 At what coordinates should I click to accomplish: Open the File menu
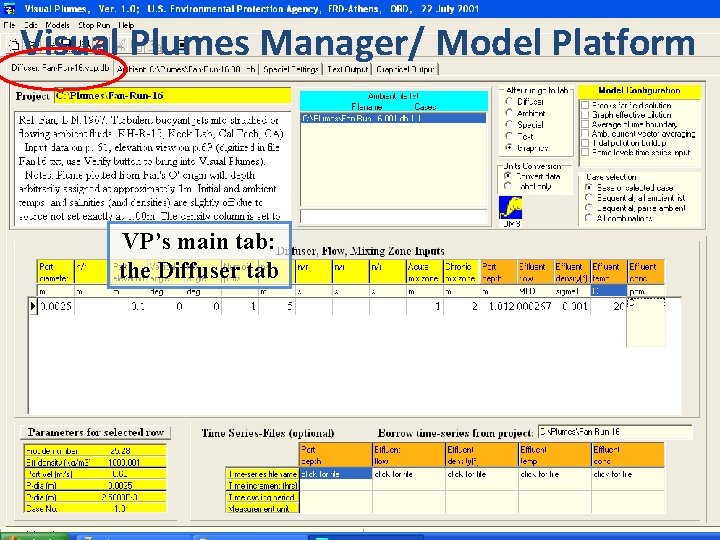click(x=9, y=25)
